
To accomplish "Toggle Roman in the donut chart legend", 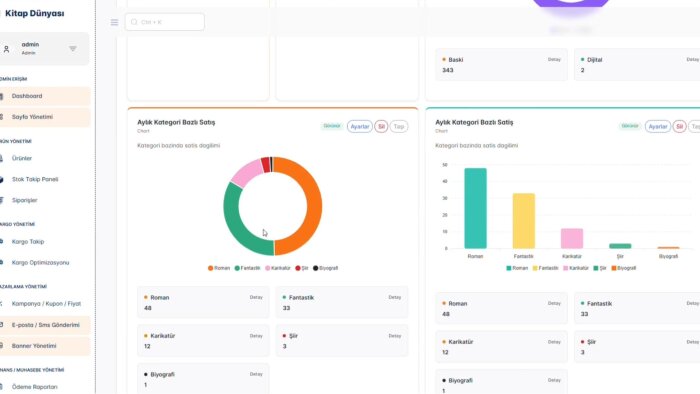I will (x=219, y=268).
